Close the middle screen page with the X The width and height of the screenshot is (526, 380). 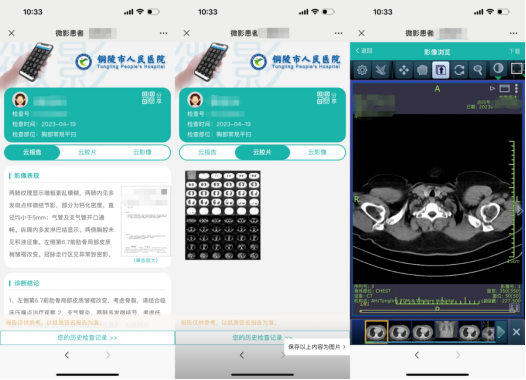187,33
